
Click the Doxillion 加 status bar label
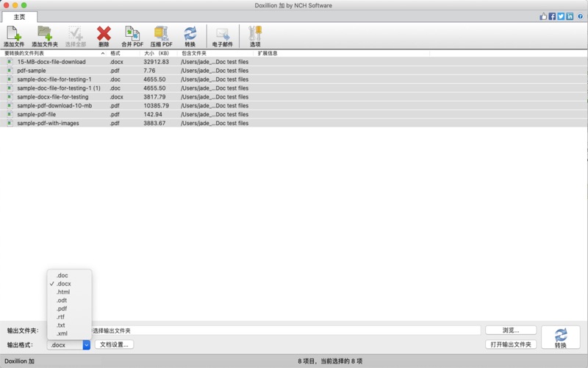20,361
